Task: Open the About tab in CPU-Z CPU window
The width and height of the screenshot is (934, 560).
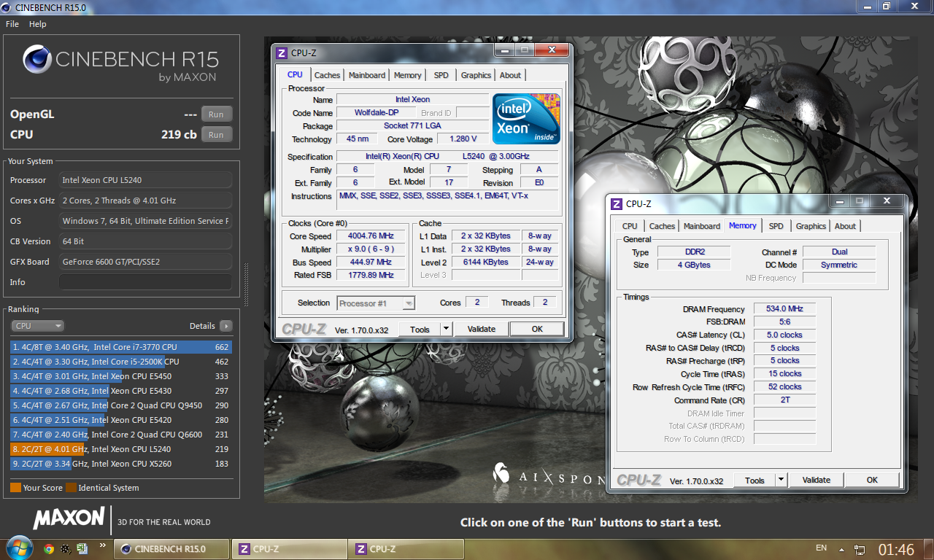Action: pyautogui.click(x=510, y=75)
